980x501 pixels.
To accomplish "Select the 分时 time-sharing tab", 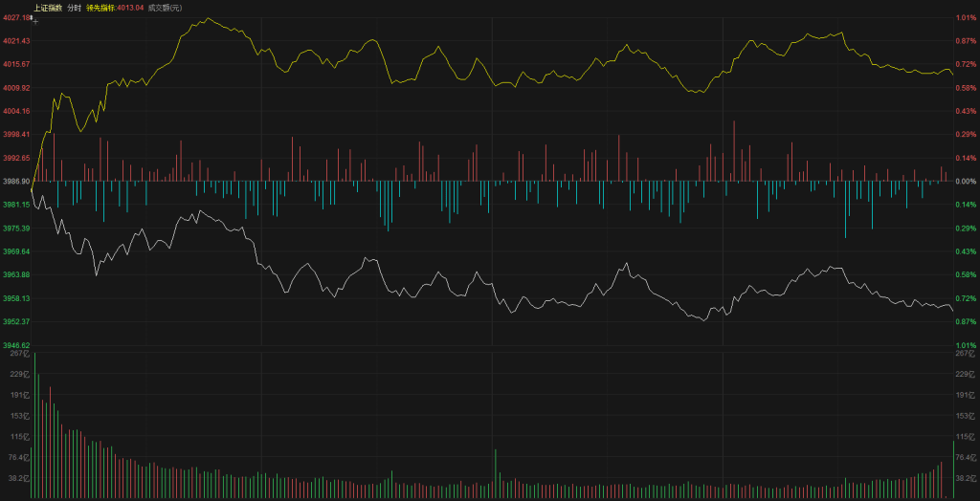I will coord(74,8).
